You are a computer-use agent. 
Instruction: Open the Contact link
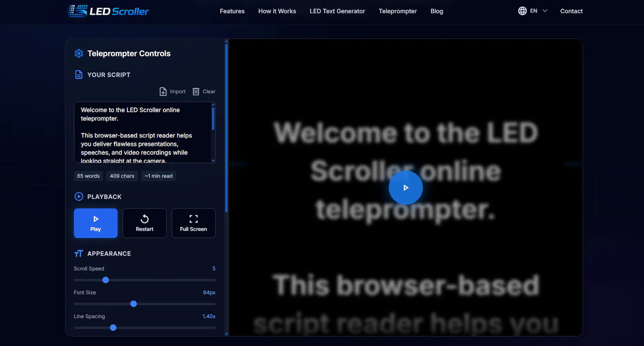(571, 11)
